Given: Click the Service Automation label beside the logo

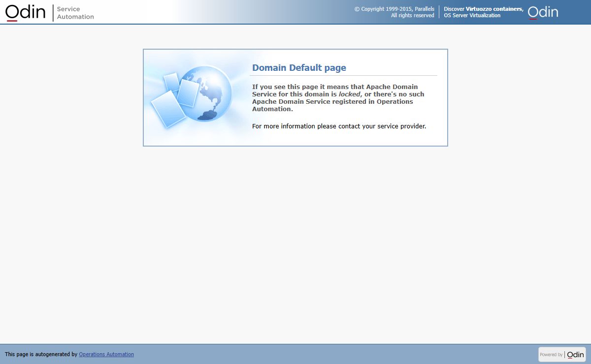Looking at the screenshot, I should 75,13.
